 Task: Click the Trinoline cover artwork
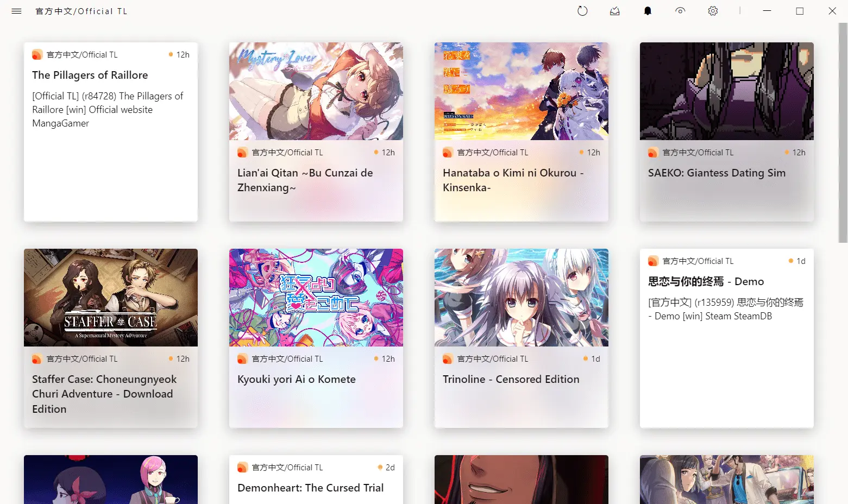pos(522,298)
